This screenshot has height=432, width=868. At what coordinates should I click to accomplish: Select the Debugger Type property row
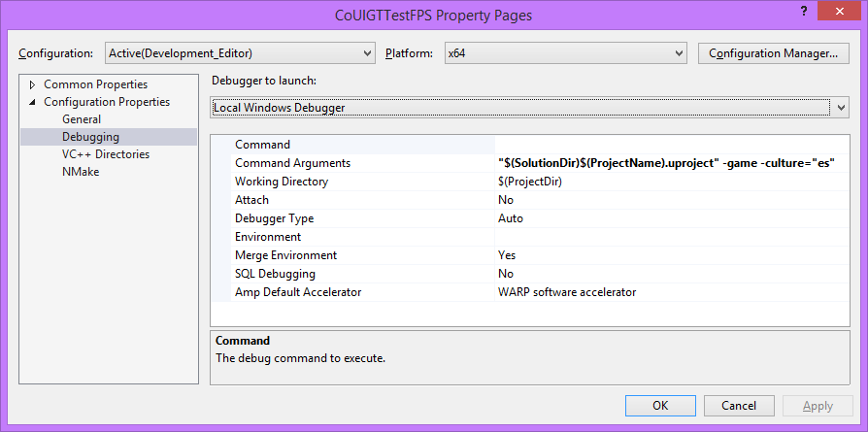click(x=274, y=218)
